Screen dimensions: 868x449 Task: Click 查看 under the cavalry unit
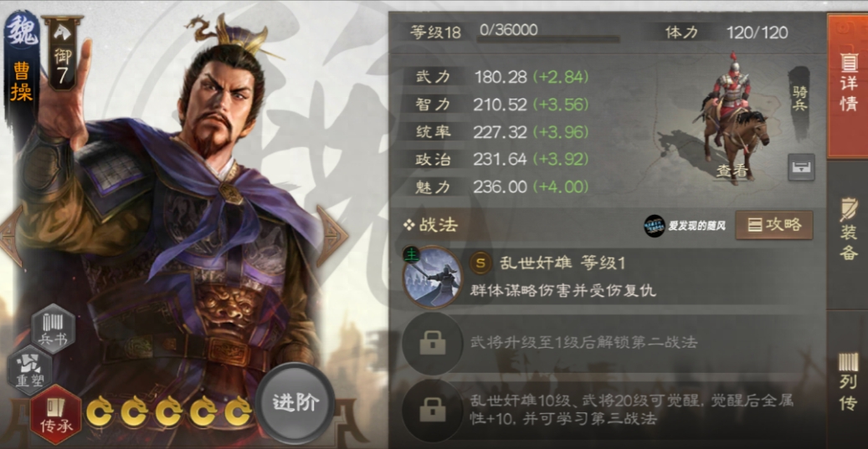(x=732, y=171)
